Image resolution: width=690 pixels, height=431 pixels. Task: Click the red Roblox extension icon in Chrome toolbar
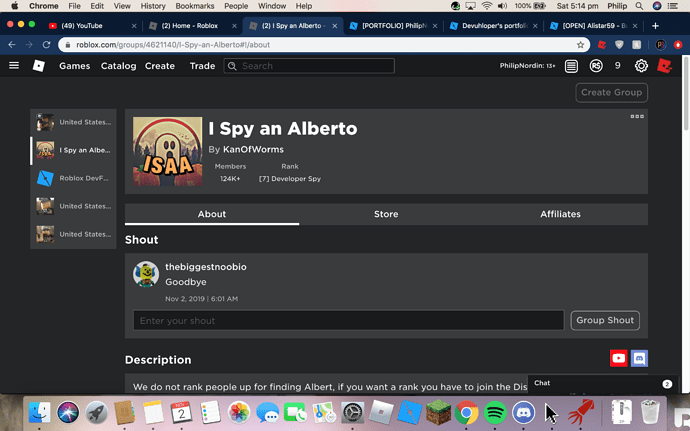602,45
